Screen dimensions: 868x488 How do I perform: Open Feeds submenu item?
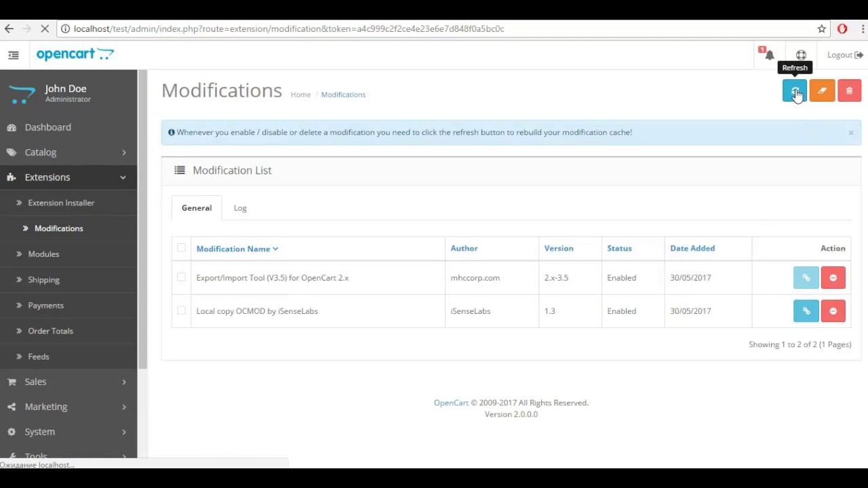(68, 357)
